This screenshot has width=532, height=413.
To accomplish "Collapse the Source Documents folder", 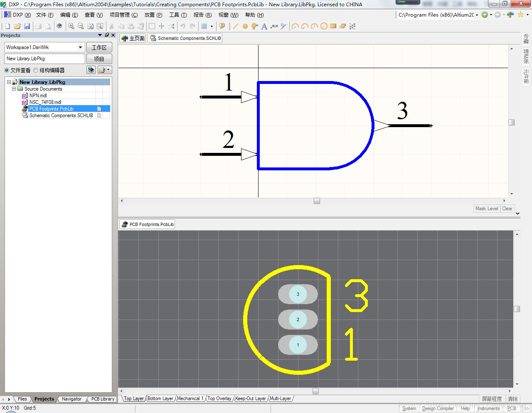I will [14, 89].
